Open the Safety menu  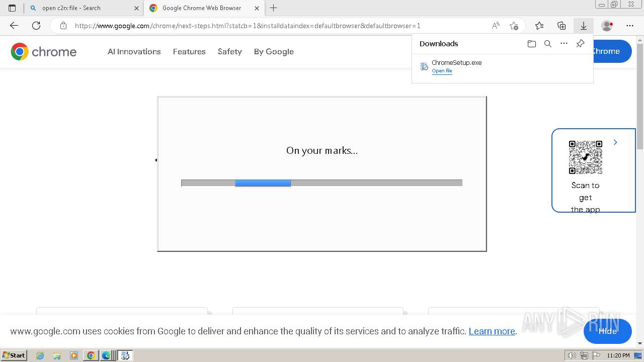coord(230,51)
